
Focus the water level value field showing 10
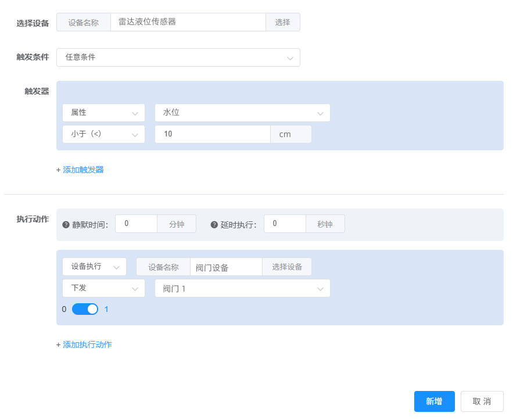click(212, 134)
